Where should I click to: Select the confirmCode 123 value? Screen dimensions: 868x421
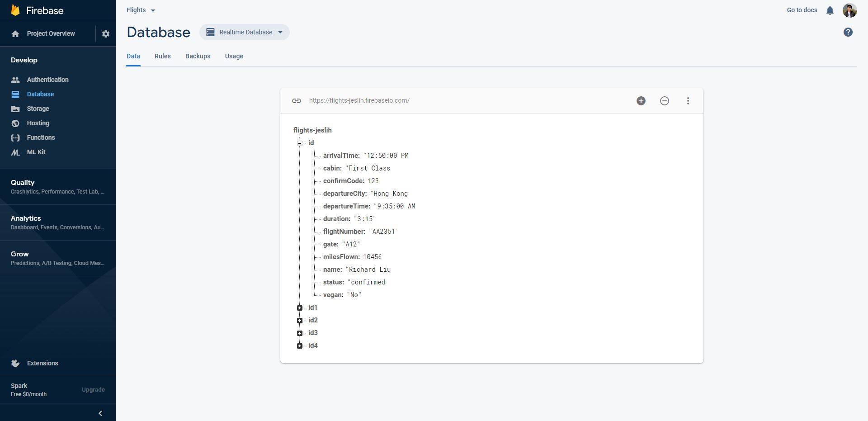[373, 181]
